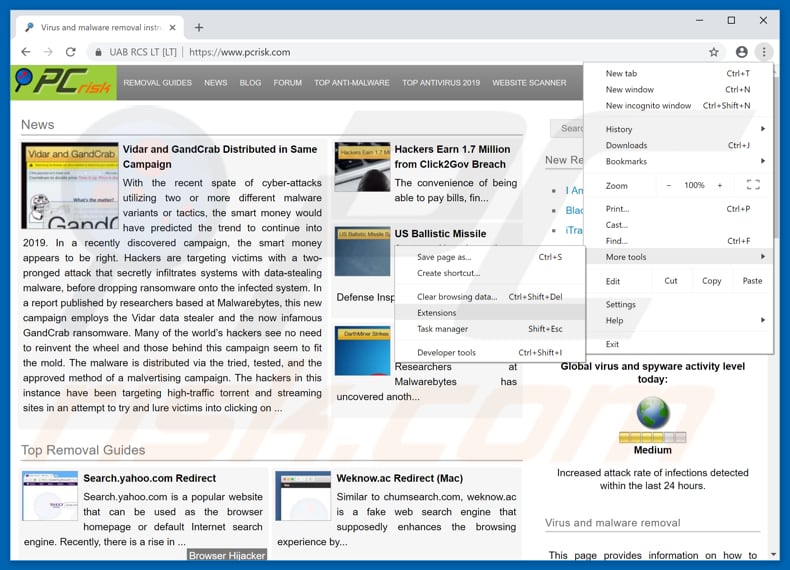Click the Medium threat level meter
This screenshot has height=570, width=790.
click(x=652, y=437)
